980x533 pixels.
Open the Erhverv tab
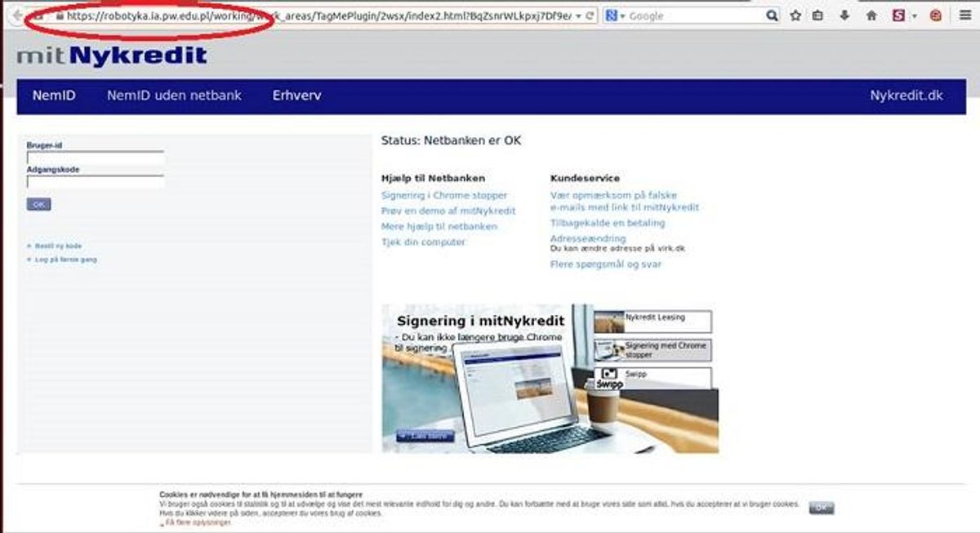point(296,95)
